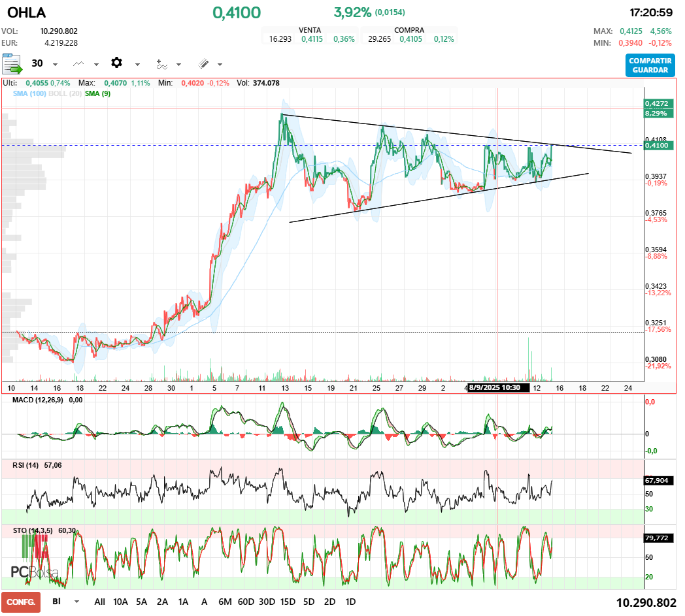
Task: Expand the chart type dropdown arrow
Action: (x=96, y=65)
